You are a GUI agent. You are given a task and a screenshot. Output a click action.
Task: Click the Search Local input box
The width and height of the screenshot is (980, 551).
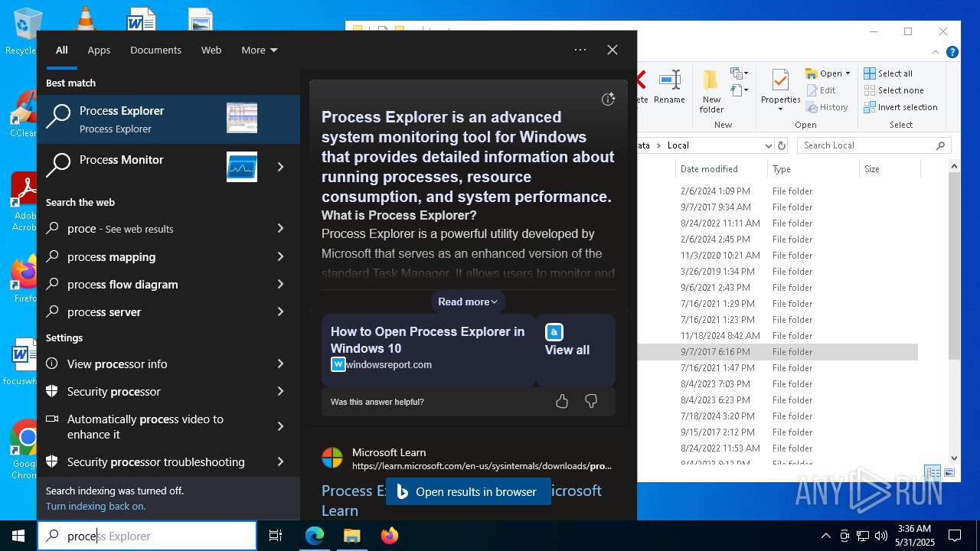874,145
